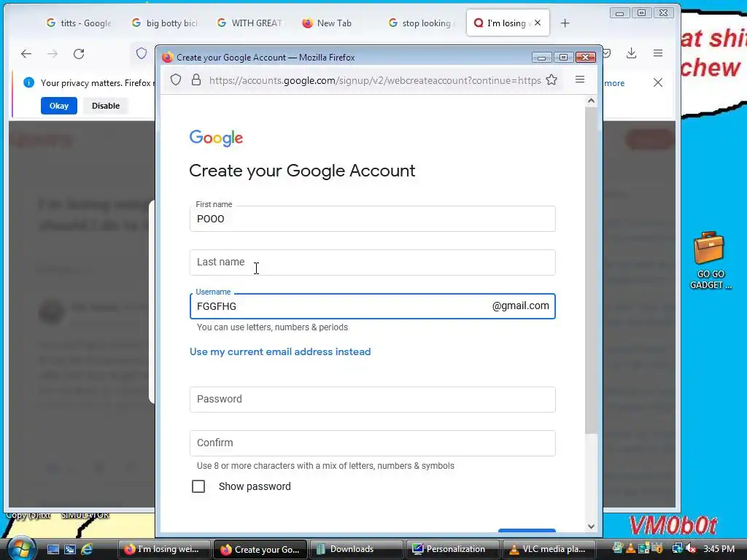This screenshot has width=747, height=560.
Task: Click the tracking protection shield in popup window
Action: point(176,79)
